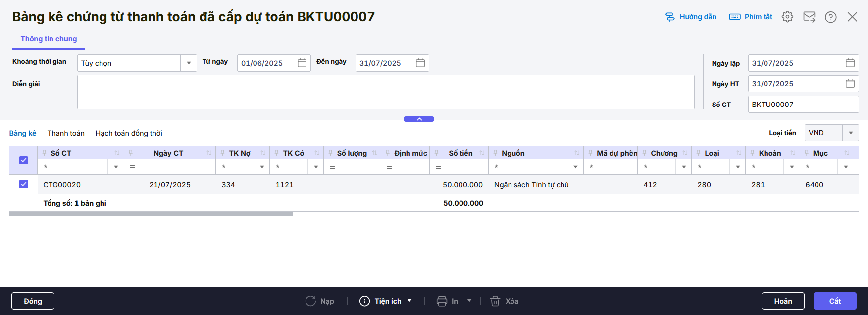Click the Cất save button
This screenshot has height=315, width=868.
click(x=835, y=301)
